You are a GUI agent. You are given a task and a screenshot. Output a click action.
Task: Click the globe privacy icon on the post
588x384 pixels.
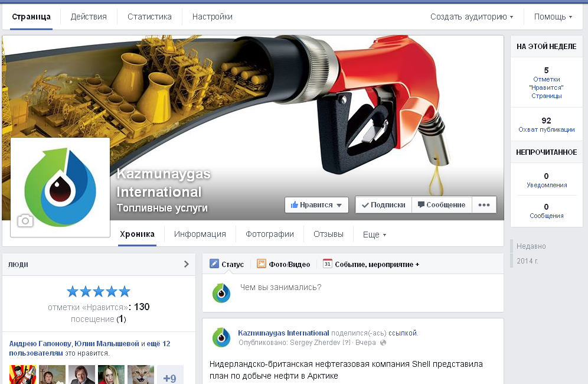383,343
